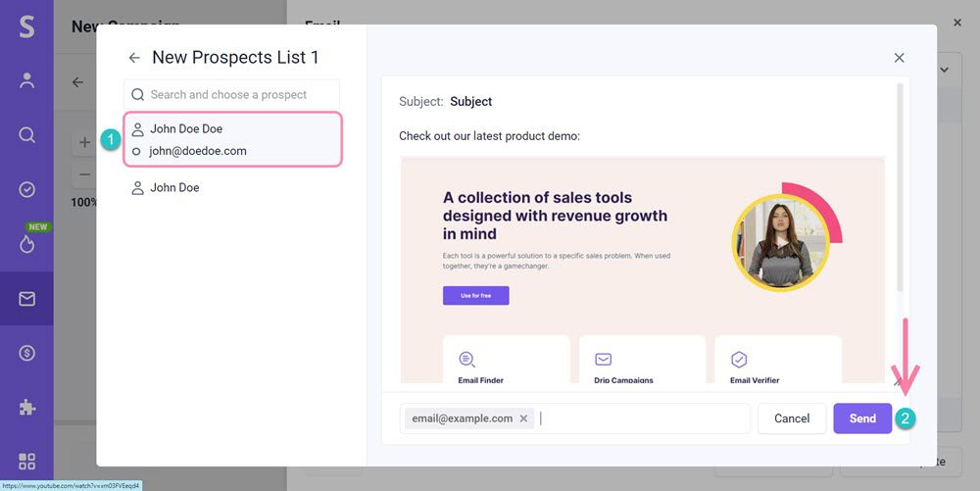
Task: Open the integrations puzzle piece icon
Action: [26, 407]
